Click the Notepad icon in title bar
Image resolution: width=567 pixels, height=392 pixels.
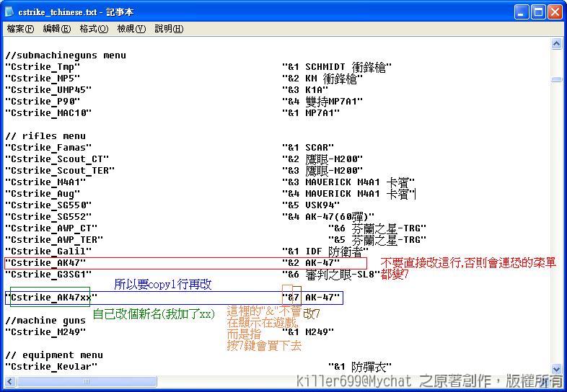tap(9, 12)
